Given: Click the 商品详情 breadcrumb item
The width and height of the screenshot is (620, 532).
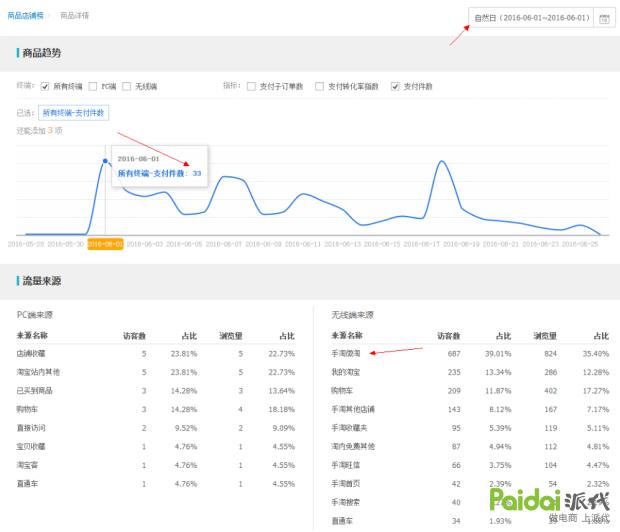Looking at the screenshot, I should [74, 15].
